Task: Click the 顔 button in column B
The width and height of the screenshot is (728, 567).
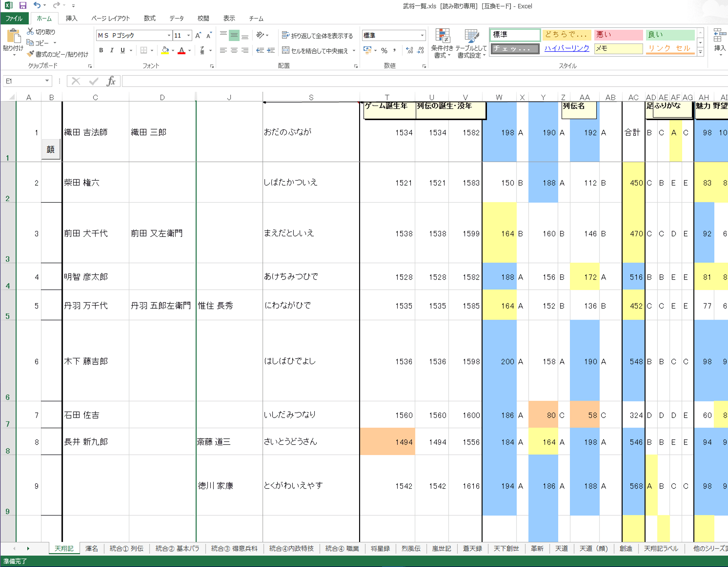Action: (x=51, y=149)
